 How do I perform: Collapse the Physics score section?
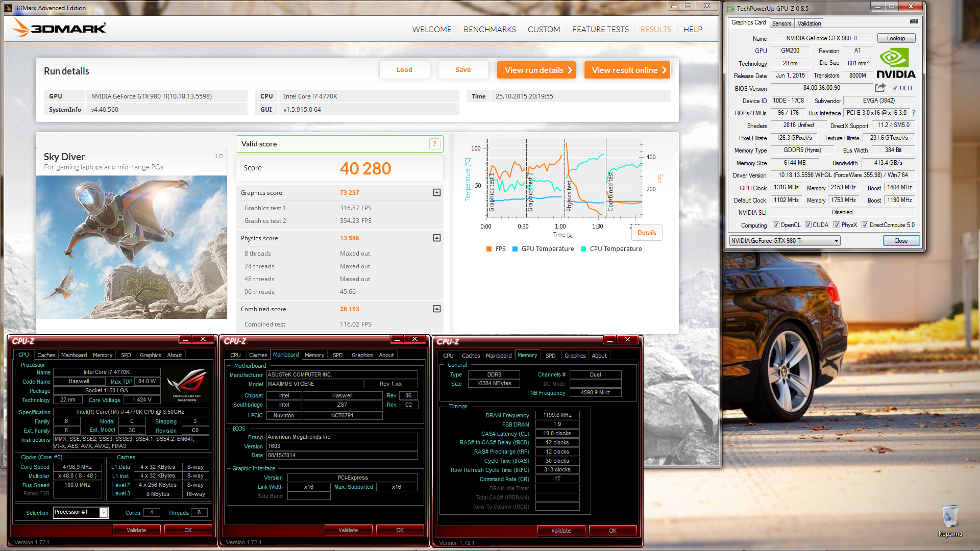pos(437,238)
